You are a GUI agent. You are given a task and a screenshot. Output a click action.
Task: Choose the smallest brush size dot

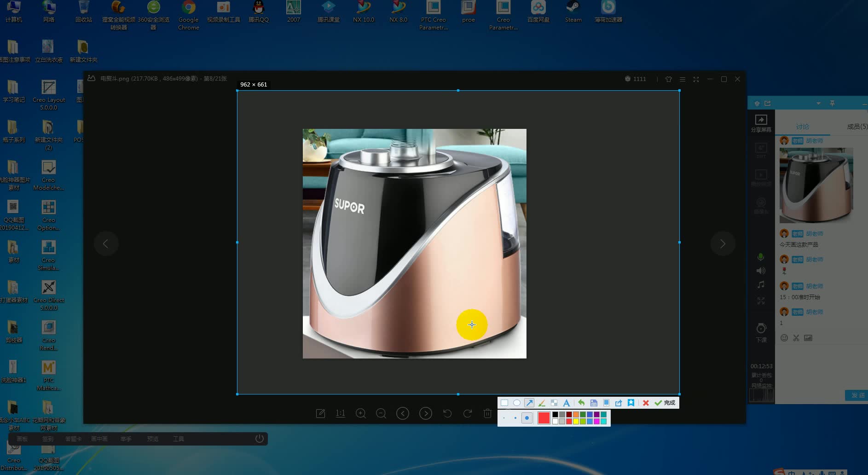[504, 418]
